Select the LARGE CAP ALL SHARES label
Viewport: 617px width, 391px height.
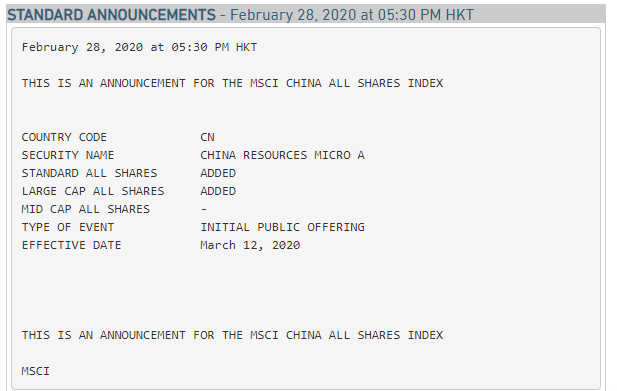[x=93, y=191]
